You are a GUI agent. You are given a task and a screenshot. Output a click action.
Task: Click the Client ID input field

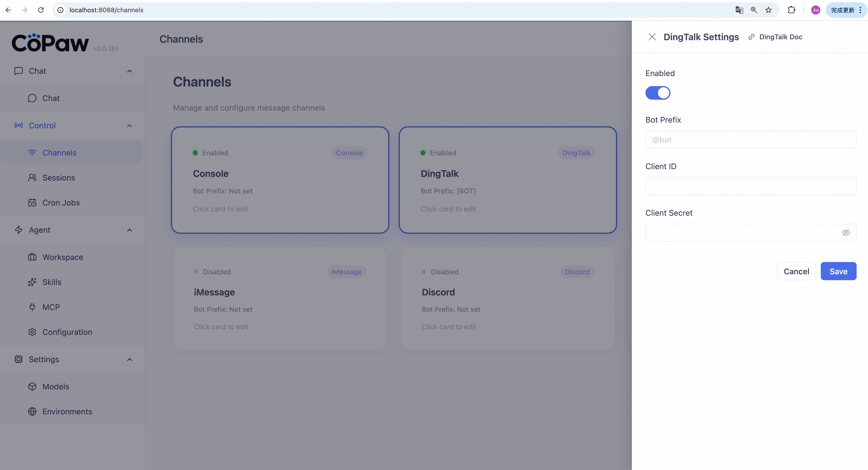[750, 186]
